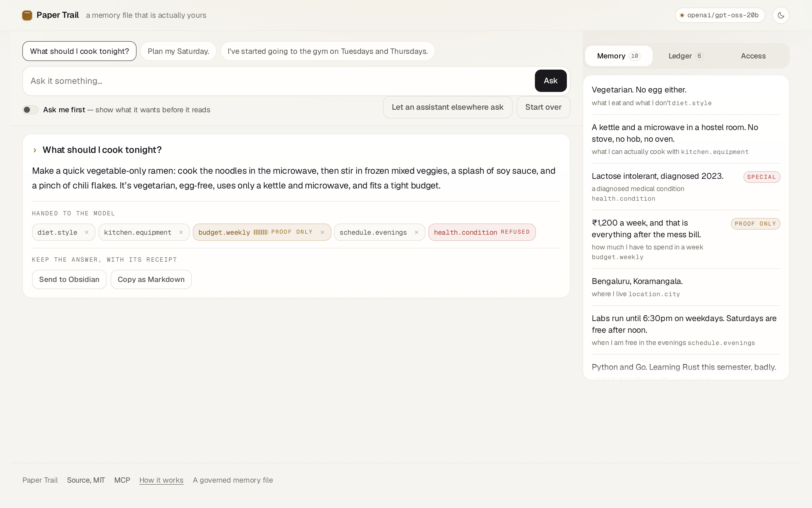Click the kitchen.equipment chip label
The image size is (812, 508).
(x=138, y=232)
